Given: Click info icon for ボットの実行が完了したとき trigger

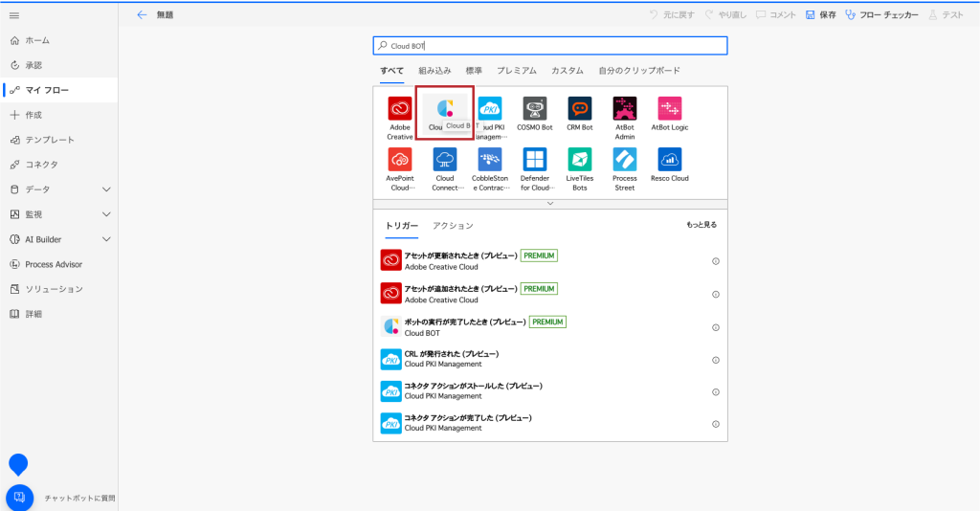Looking at the screenshot, I should [x=716, y=327].
